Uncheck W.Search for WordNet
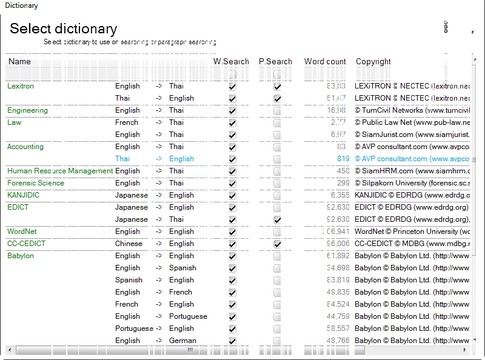The width and height of the screenshot is (485, 360). pos(232,232)
